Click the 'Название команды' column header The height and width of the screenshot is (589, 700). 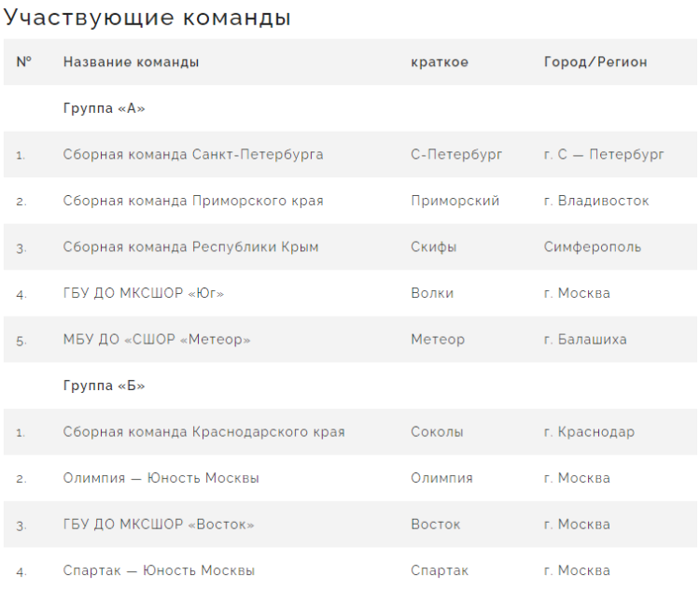point(131,63)
